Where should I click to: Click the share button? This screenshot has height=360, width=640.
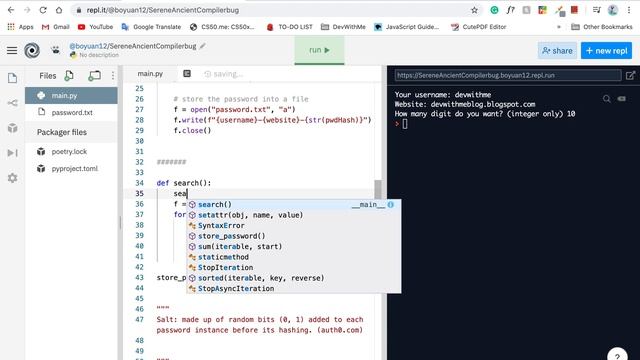pyautogui.click(x=557, y=51)
